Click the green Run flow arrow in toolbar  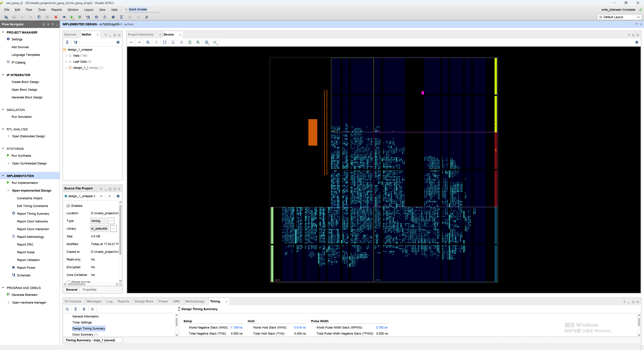click(72, 17)
